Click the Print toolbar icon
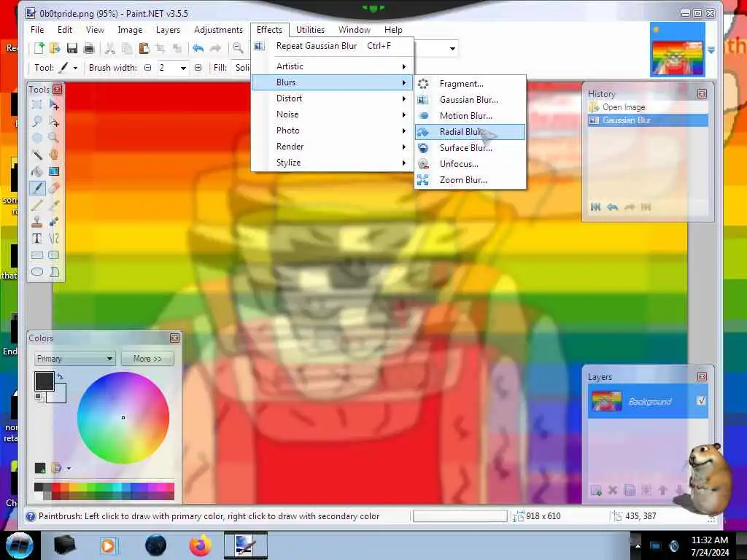This screenshot has width=747, height=560. (88, 48)
